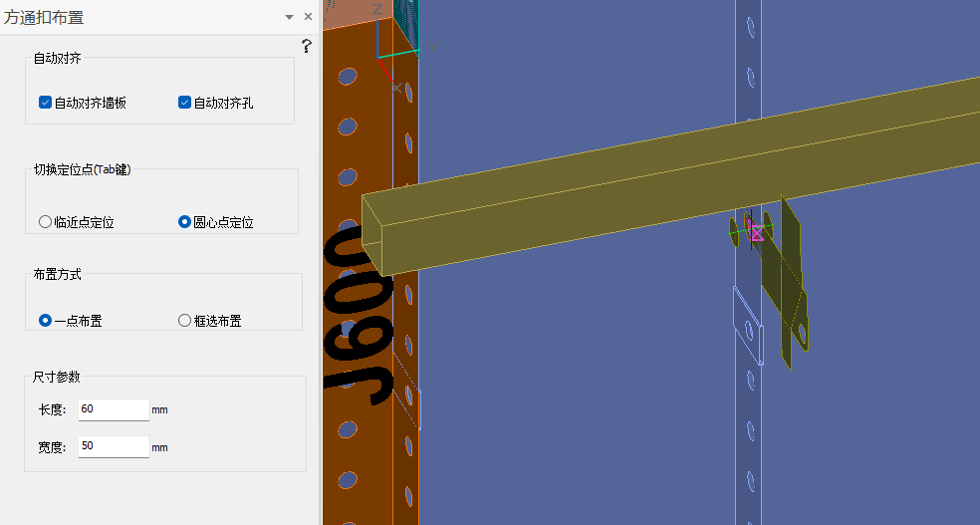
Task: Close the 方通扣布置 panel
Action: click(308, 17)
